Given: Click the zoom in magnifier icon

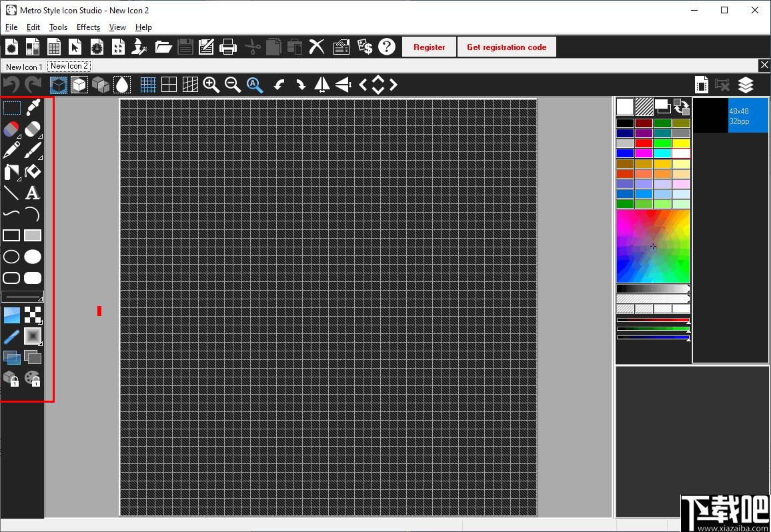Looking at the screenshot, I should [211, 85].
